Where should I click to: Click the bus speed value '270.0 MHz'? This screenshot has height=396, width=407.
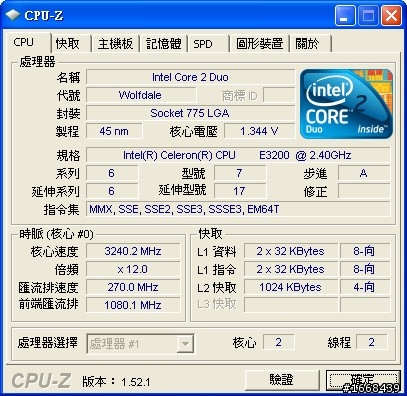[133, 287]
